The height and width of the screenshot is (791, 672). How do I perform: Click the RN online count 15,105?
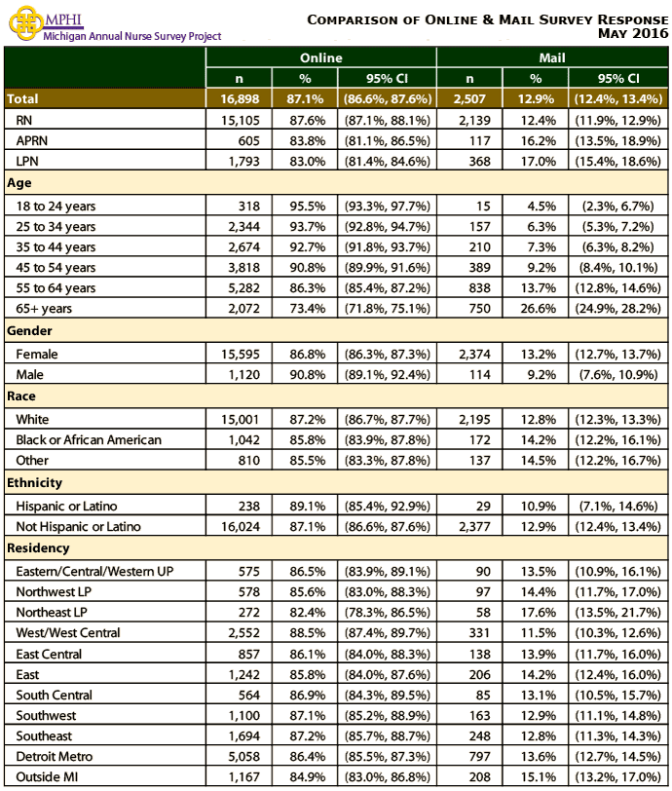(x=241, y=121)
